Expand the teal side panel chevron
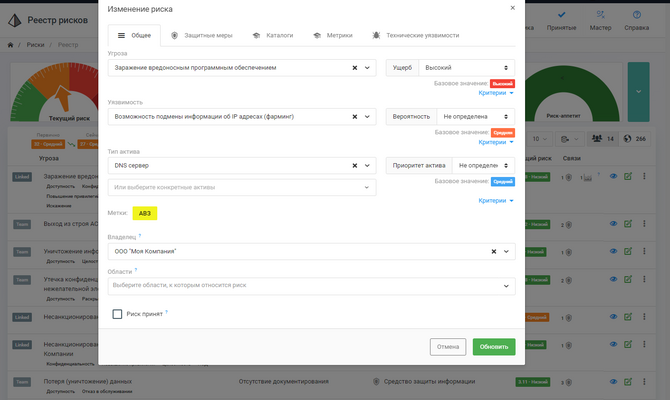 (638, 91)
